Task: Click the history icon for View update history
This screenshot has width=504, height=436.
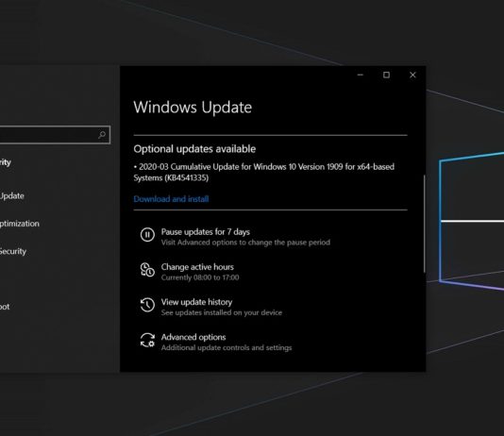Action: 147,305
